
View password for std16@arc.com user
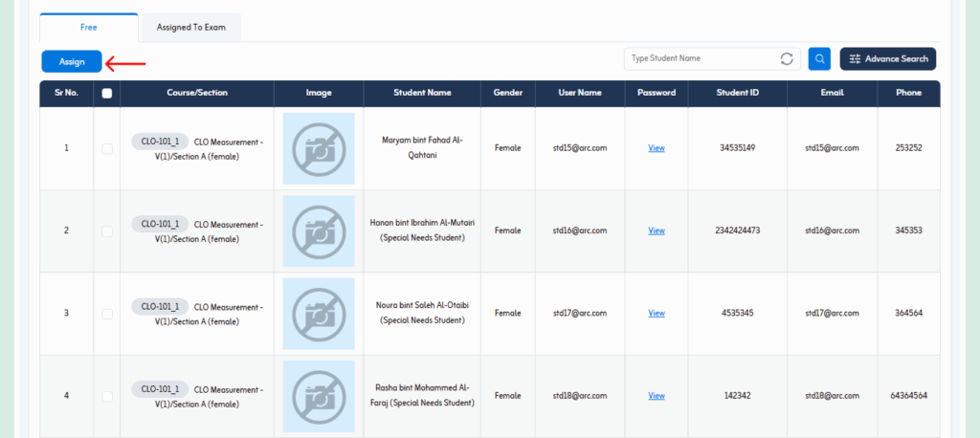[657, 230]
